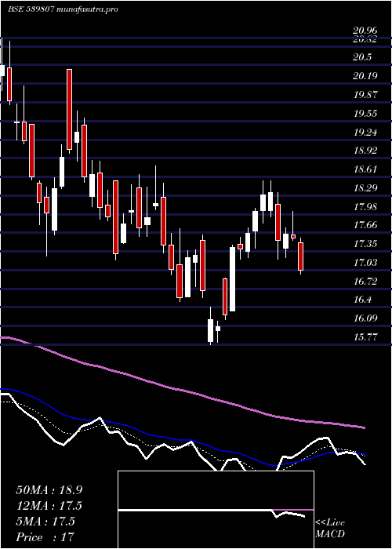Screen dimensions: 392x549
Task: Click the 50MA : 18.9 readout
Action: [49, 490]
